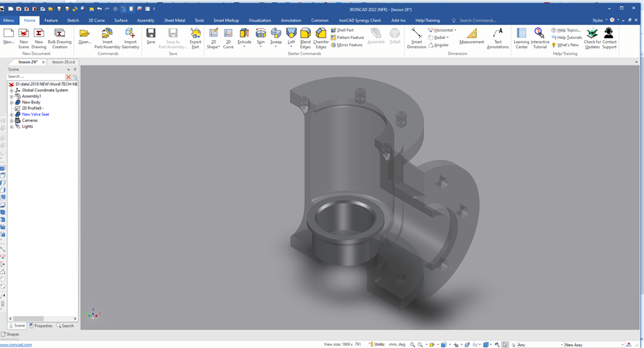Open the Visualization ribbon tab
This screenshot has width=644, height=348.
pyautogui.click(x=260, y=20)
